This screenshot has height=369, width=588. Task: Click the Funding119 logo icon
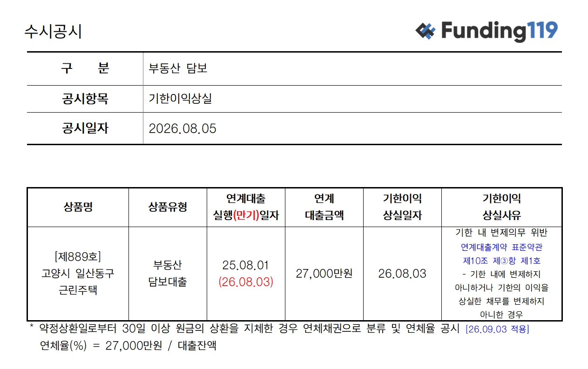tap(426, 31)
